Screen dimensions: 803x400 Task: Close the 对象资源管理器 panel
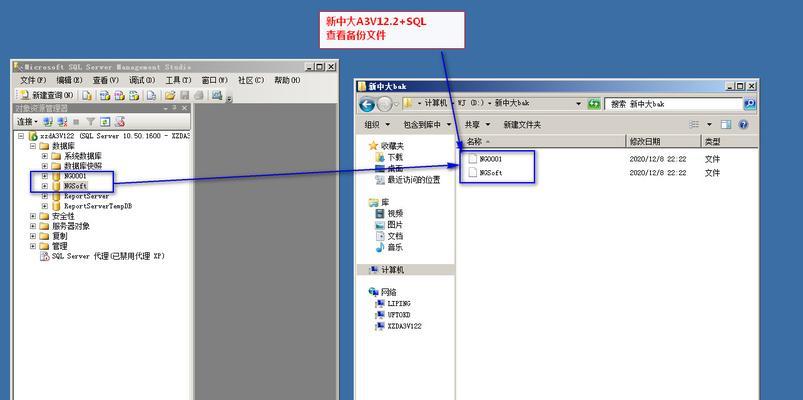tap(184, 108)
